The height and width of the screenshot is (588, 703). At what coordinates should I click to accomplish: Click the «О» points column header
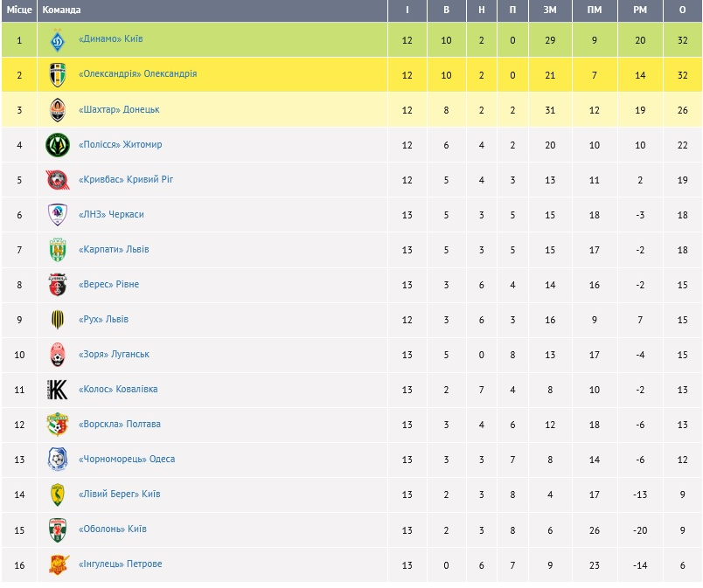682,10
